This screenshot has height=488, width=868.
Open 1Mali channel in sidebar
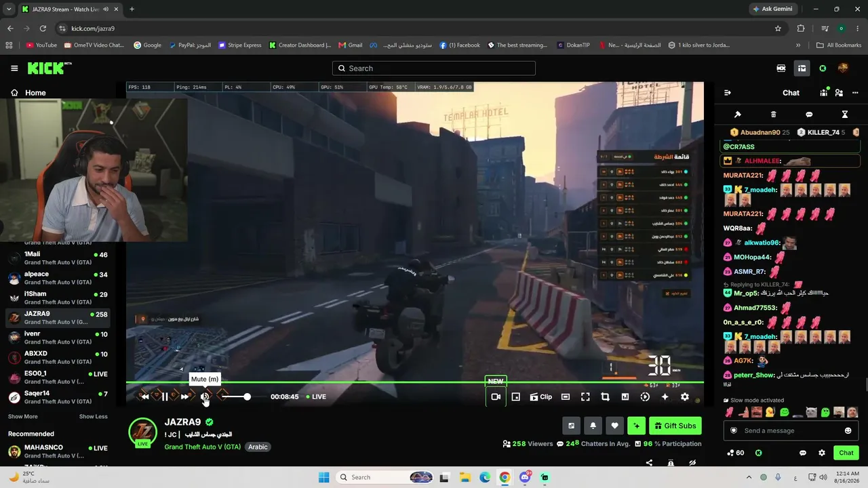point(57,258)
